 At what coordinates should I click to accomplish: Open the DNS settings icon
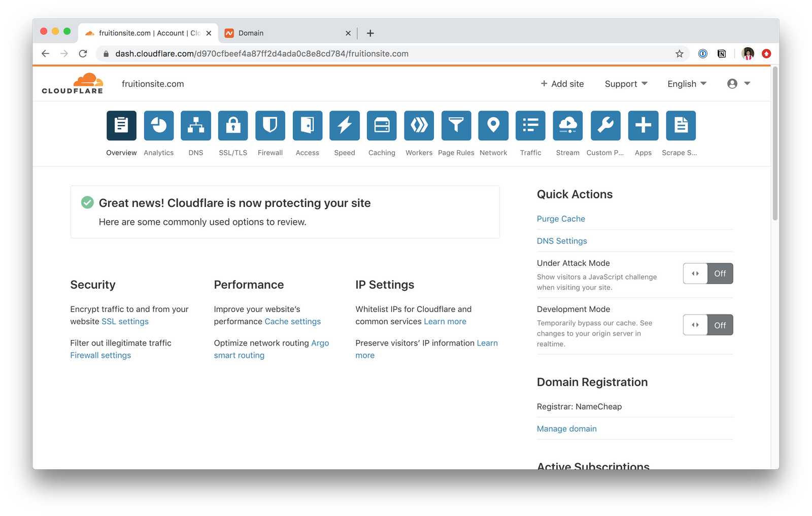(x=196, y=125)
